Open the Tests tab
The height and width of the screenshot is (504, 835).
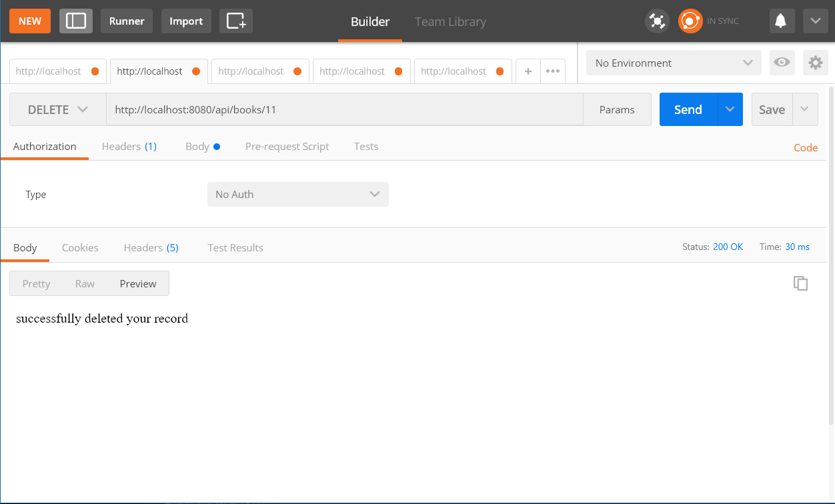[x=366, y=147]
